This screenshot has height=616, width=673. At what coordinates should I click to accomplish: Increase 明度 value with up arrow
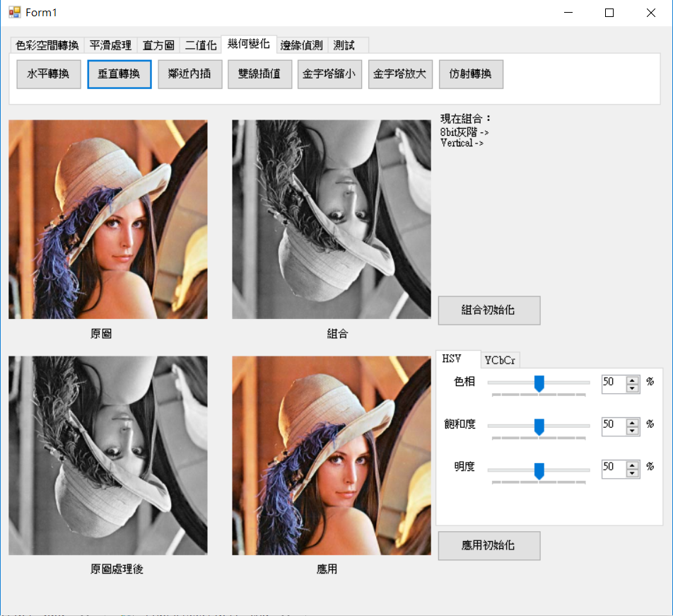point(632,465)
